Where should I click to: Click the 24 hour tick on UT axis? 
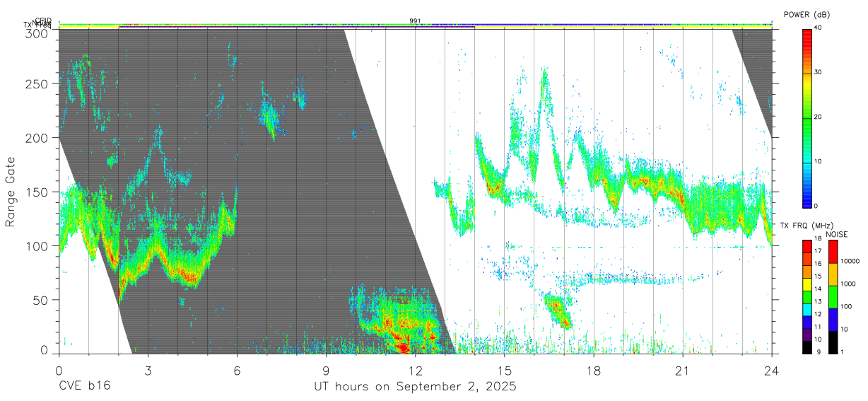tap(771, 371)
